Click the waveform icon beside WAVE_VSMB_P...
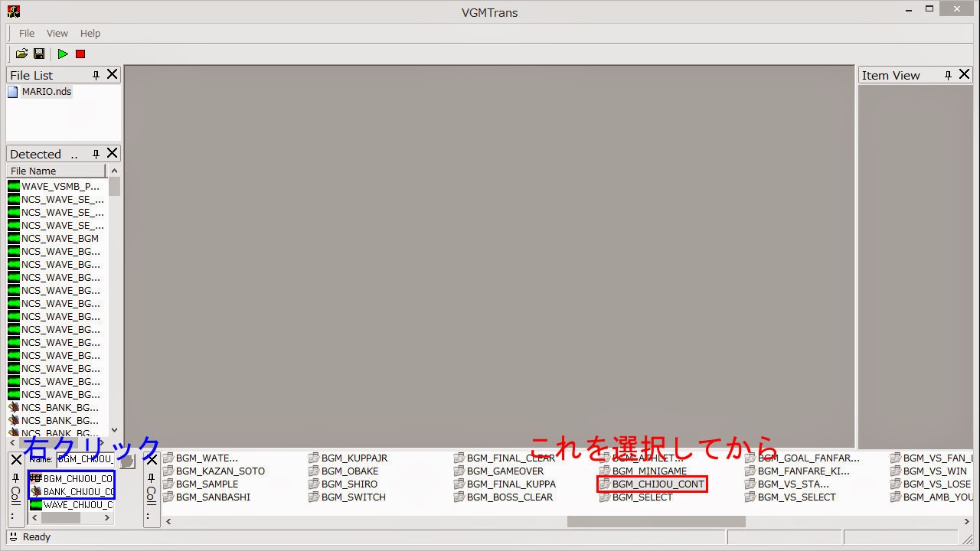The height and width of the screenshot is (551, 980). pos(14,186)
